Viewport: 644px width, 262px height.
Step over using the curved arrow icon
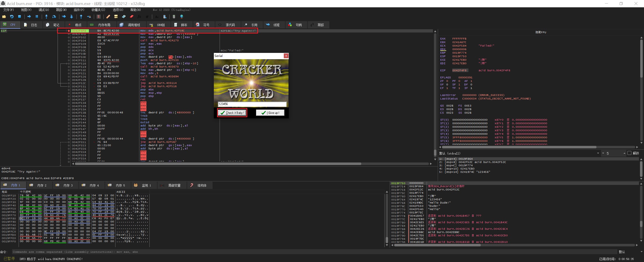click(x=54, y=17)
